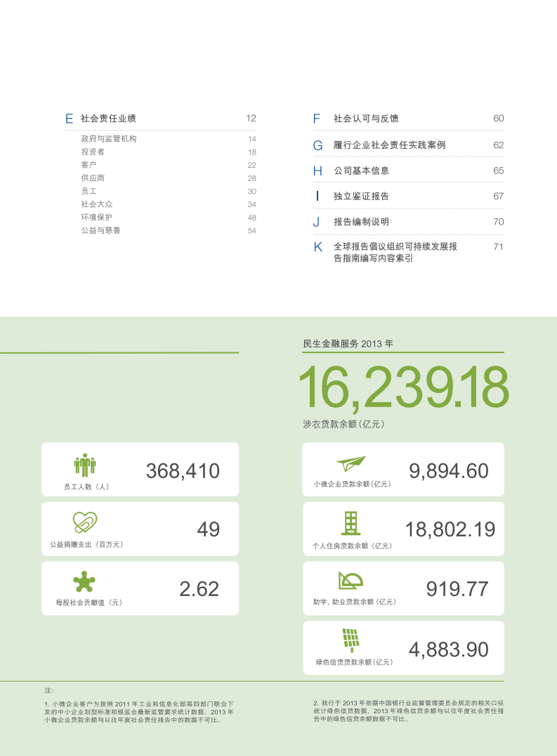
Task: Click the 员工人数（人）label
Action: point(87,487)
